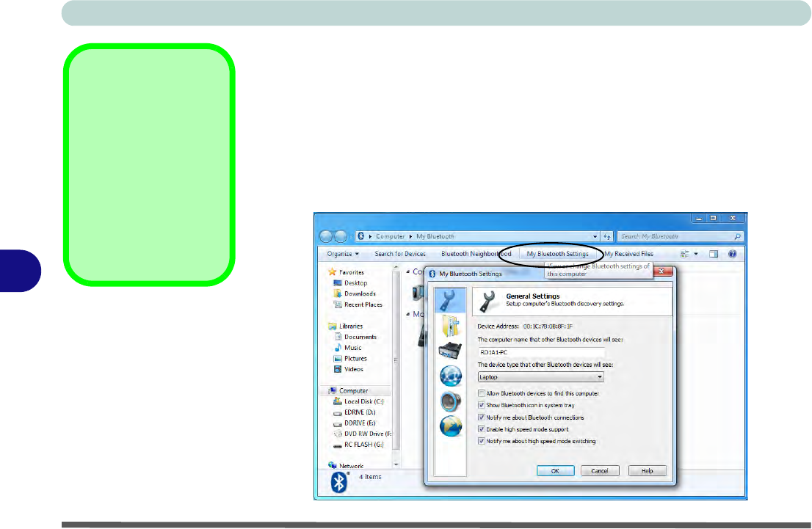The image size is (812, 529).
Task: Change view with the views icon
Action: pos(684,254)
